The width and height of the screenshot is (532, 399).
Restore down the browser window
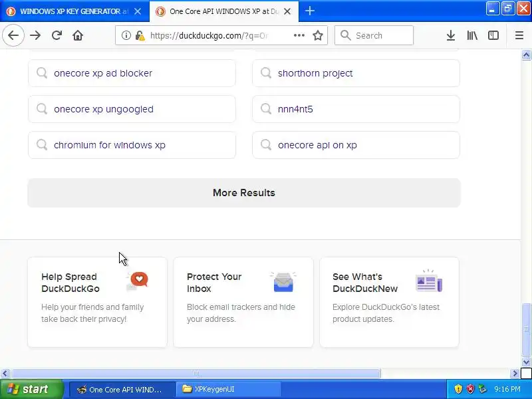tap(508, 9)
